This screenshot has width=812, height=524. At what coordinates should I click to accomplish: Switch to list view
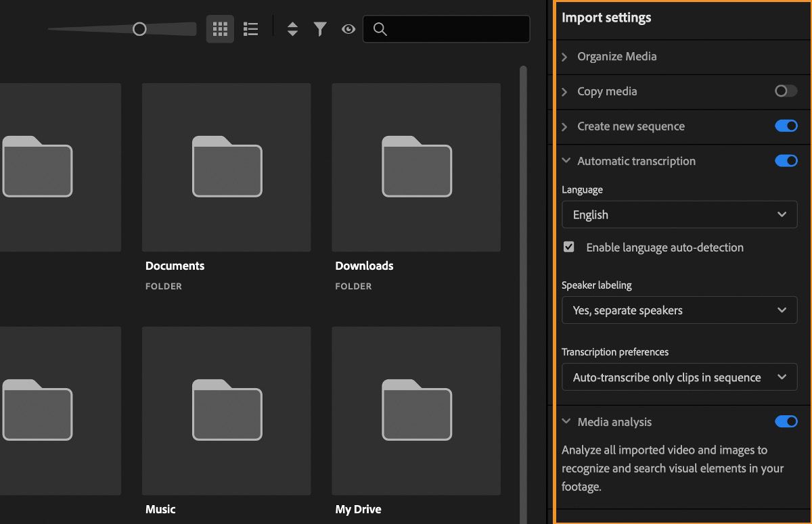click(250, 28)
